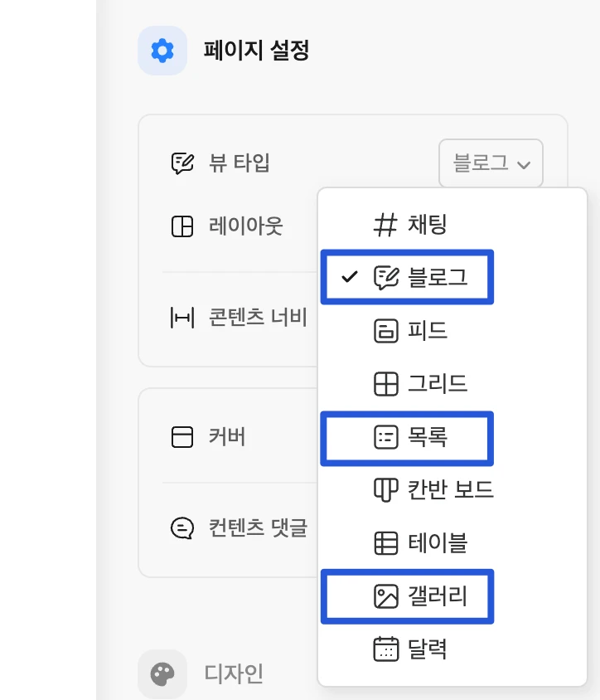Click the palette icon beside 디자인
600x700 pixels.
pyautogui.click(x=162, y=673)
